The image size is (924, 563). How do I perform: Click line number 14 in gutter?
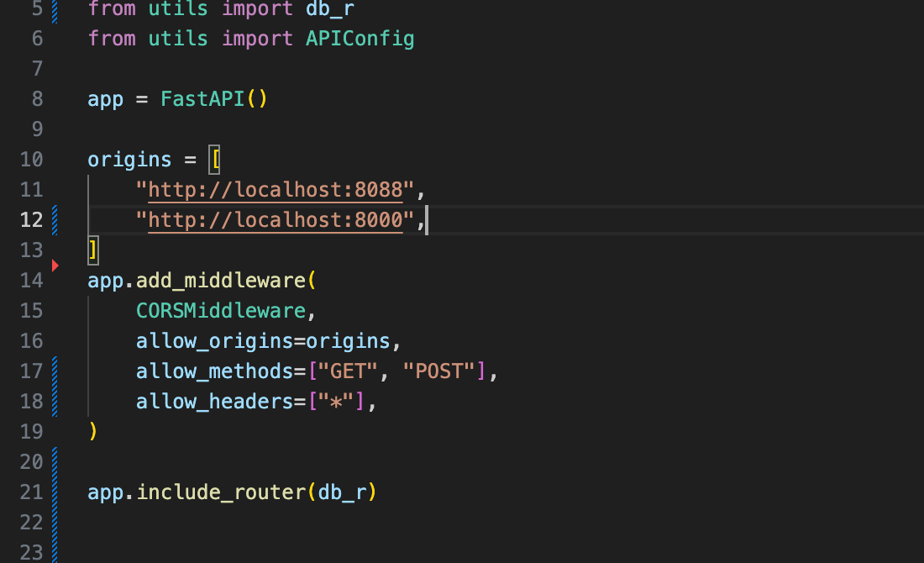pos(32,280)
